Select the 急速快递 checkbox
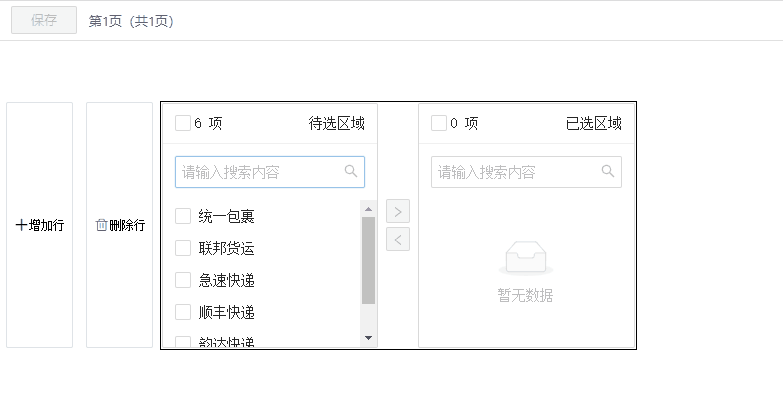The width and height of the screenshot is (783, 402). (183, 280)
